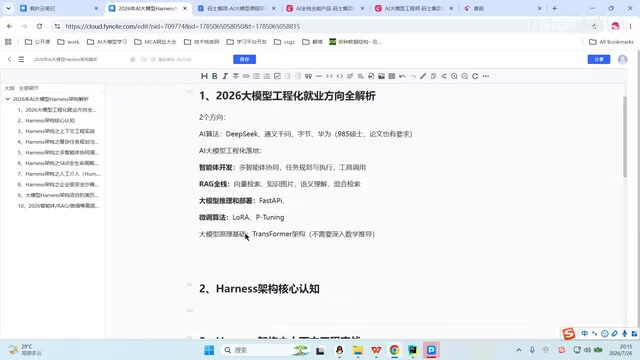Toggle the outline sidebar hamburger menu

click(x=21, y=60)
